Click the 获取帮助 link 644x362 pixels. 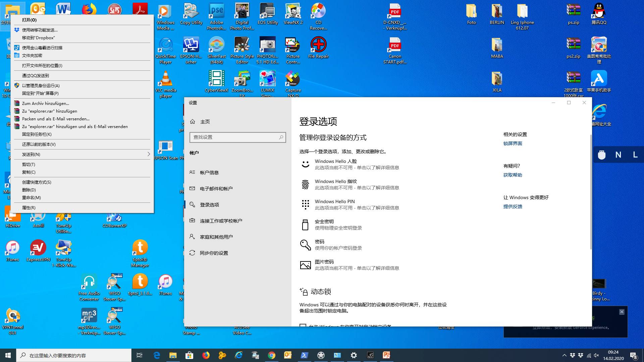513,175
